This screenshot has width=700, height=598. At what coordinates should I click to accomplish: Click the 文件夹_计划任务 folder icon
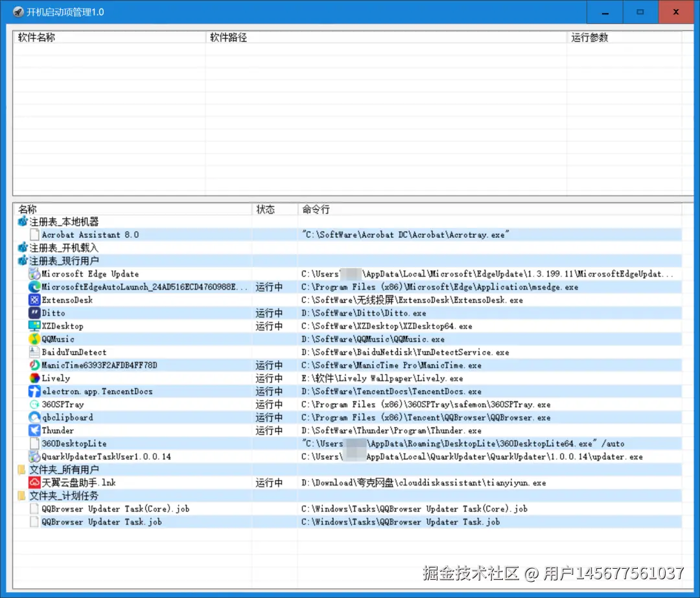coord(21,496)
